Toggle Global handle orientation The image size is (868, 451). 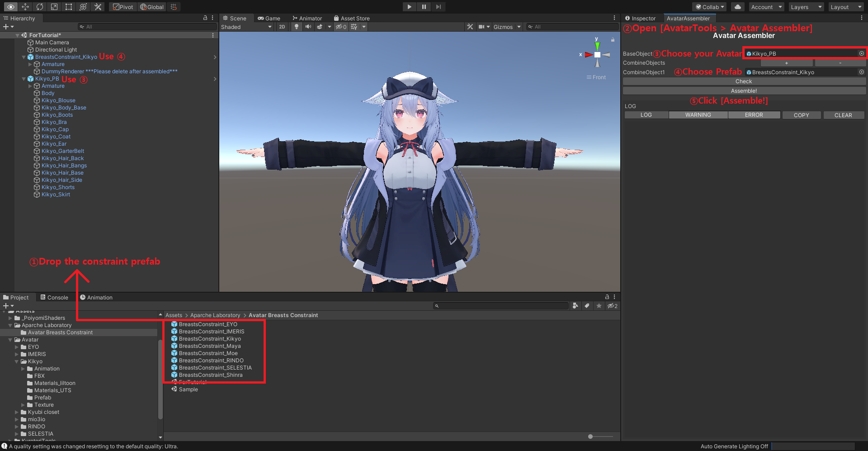point(152,7)
